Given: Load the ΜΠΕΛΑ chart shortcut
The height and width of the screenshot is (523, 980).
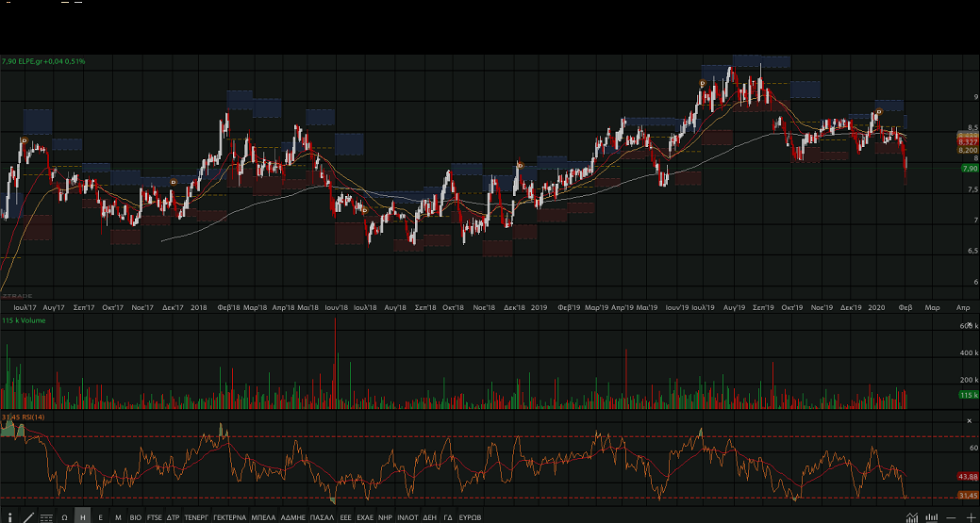Looking at the screenshot, I should [x=264, y=517].
